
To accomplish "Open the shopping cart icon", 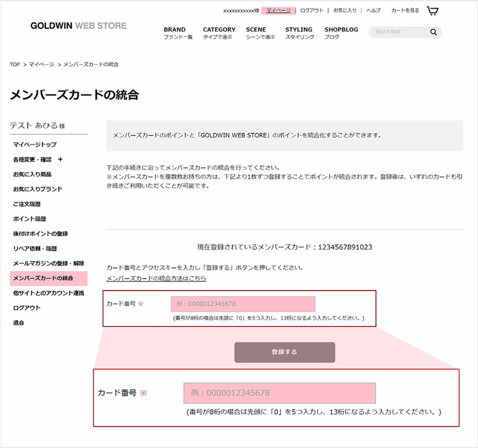I will 432,11.
